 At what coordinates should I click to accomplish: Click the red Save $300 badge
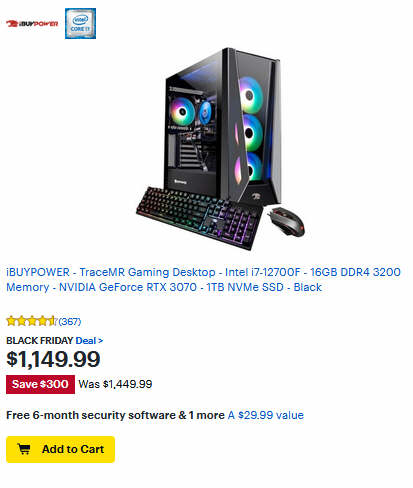(x=40, y=384)
